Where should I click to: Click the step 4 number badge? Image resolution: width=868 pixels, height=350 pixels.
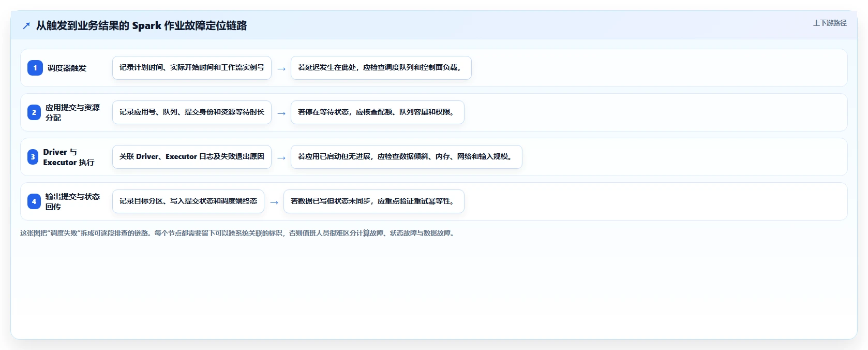34,201
